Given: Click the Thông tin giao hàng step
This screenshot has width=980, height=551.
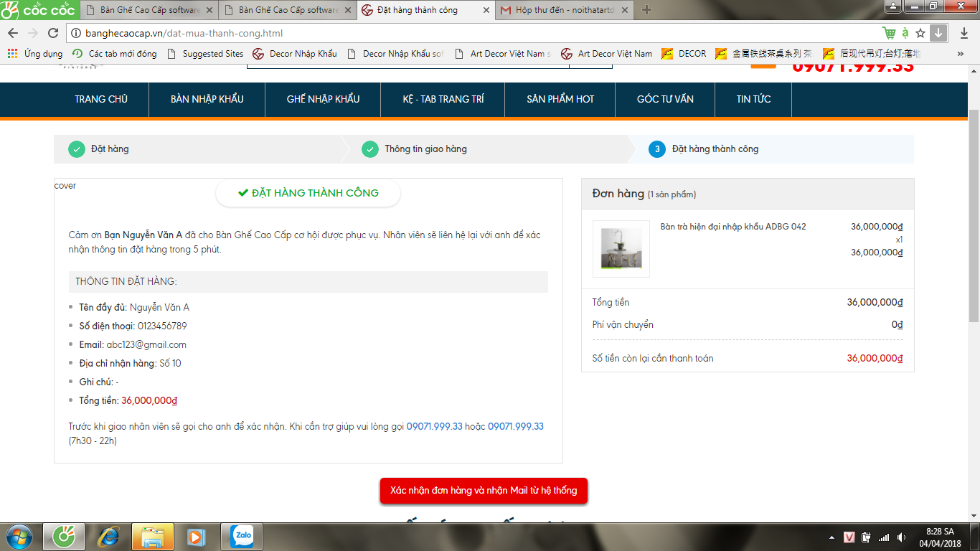Looking at the screenshot, I should [x=415, y=149].
